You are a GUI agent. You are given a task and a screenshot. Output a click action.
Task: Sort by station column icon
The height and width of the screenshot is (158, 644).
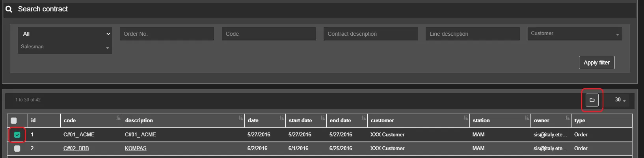pyautogui.click(x=527, y=118)
